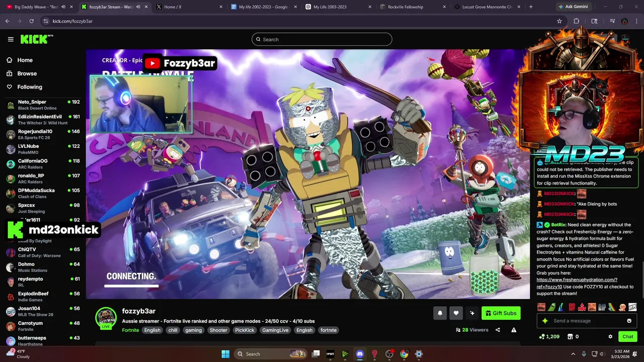Open ronaldo_RP's channel
This screenshot has width=644, height=362.
43,178
